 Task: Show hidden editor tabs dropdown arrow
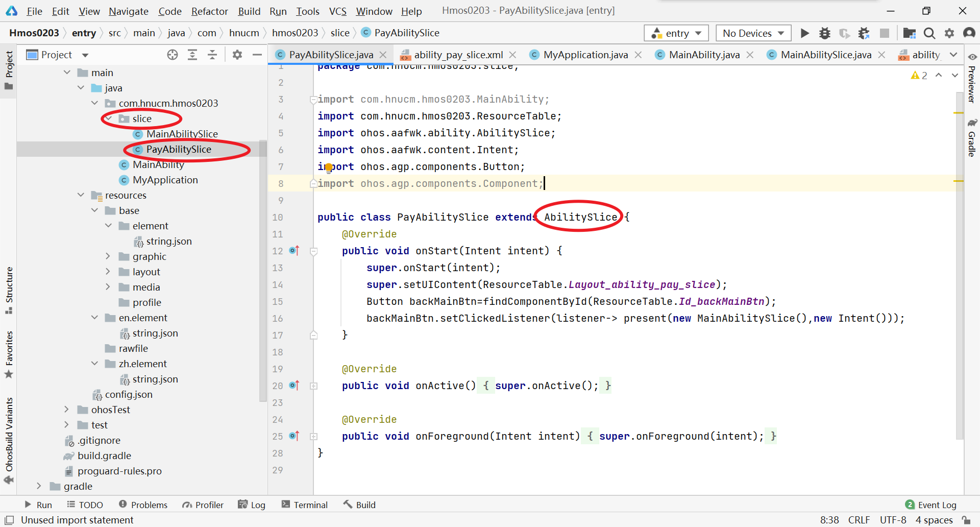click(953, 55)
